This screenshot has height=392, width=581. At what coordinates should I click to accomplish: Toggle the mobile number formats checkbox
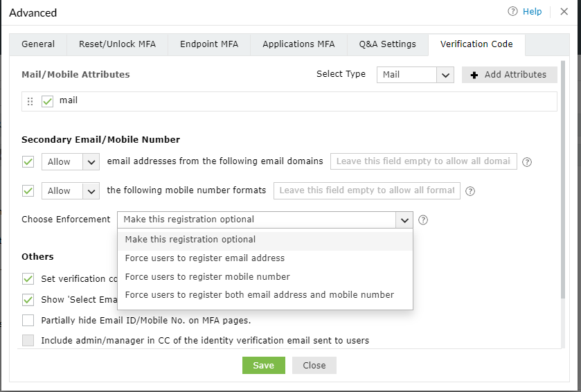click(28, 191)
